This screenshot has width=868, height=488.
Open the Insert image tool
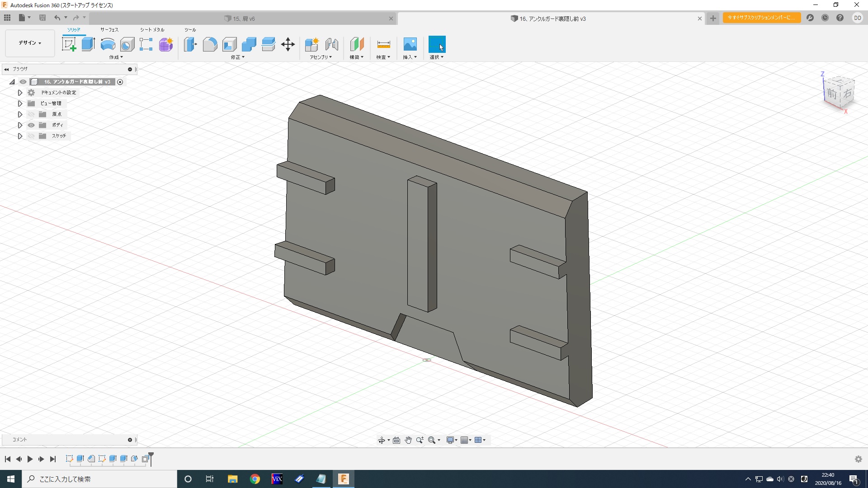(x=410, y=44)
